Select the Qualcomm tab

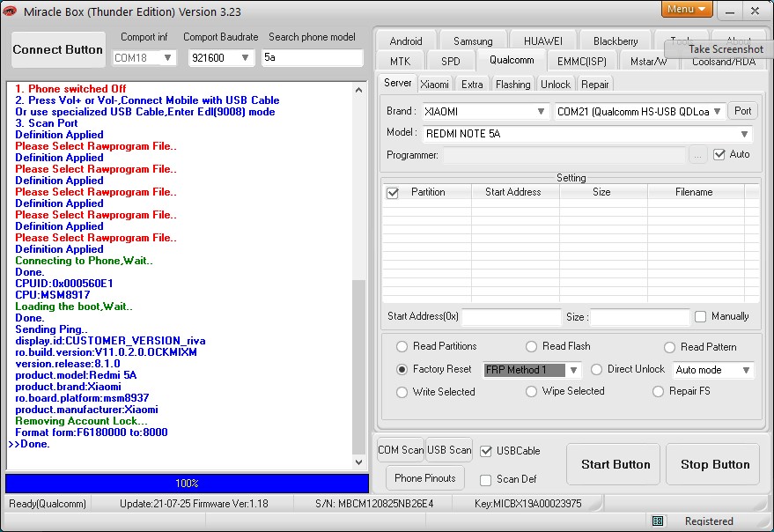(512, 60)
